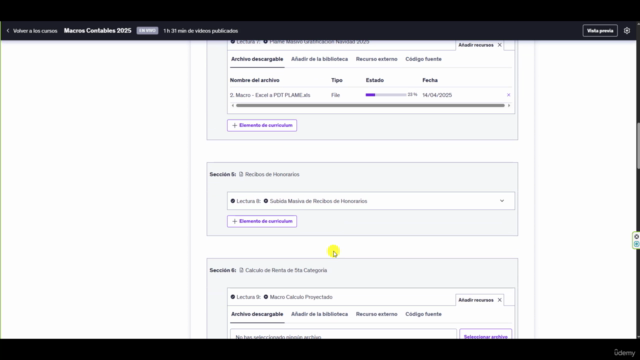Click plus icon under Sección 5 Elemento de curriculum
The height and width of the screenshot is (360, 640).
(234, 221)
